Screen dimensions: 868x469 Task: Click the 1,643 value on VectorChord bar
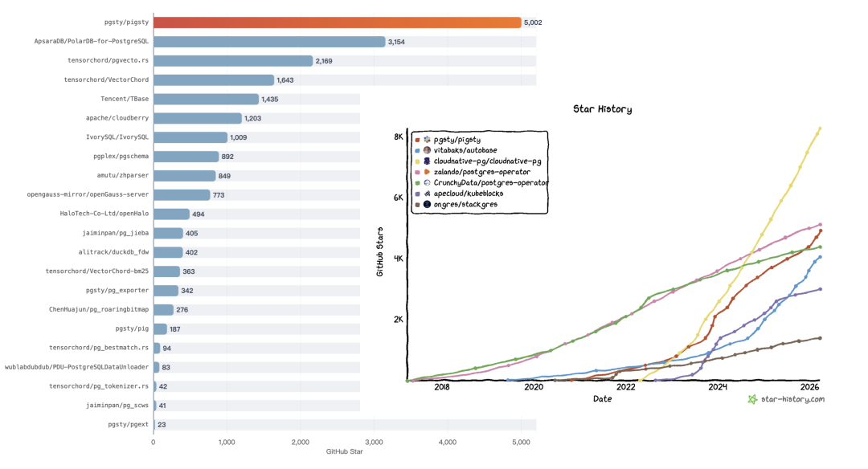pos(285,80)
